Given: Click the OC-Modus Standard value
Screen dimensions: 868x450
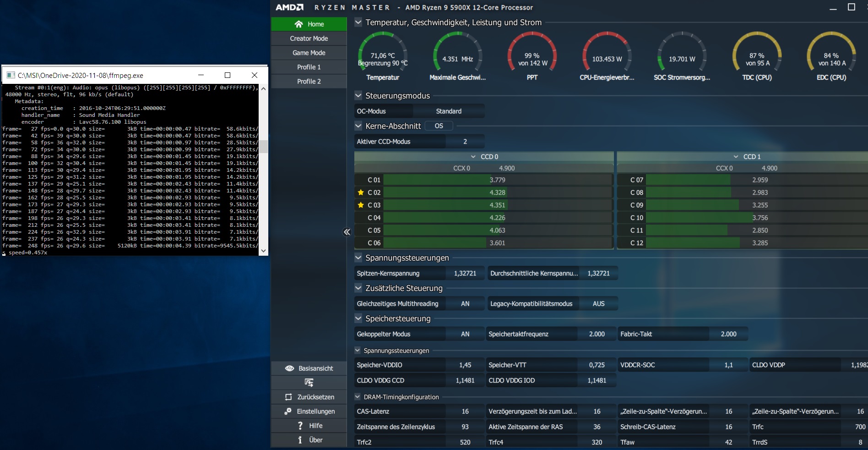Looking at the screenshot, I should click(x=449, y=111).
